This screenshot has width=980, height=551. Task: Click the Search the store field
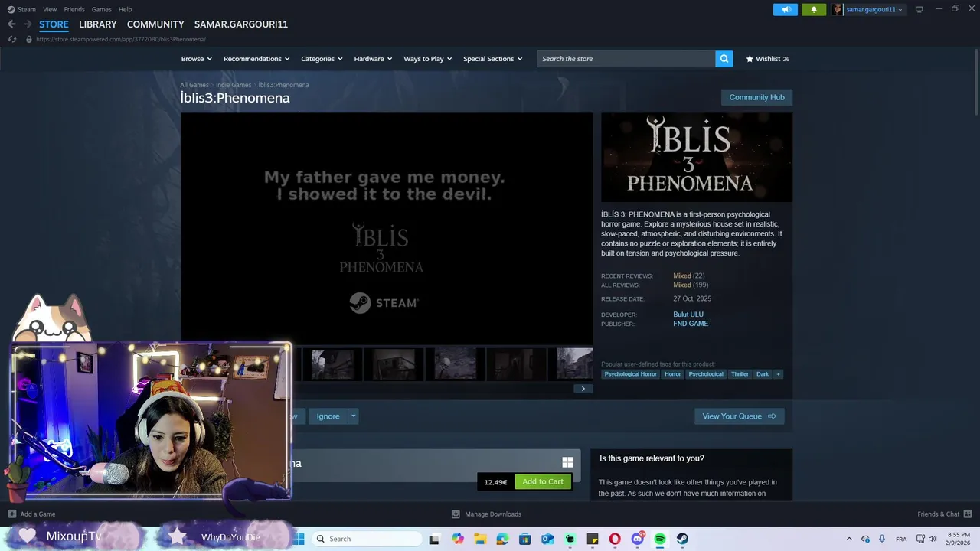point(626,59)
